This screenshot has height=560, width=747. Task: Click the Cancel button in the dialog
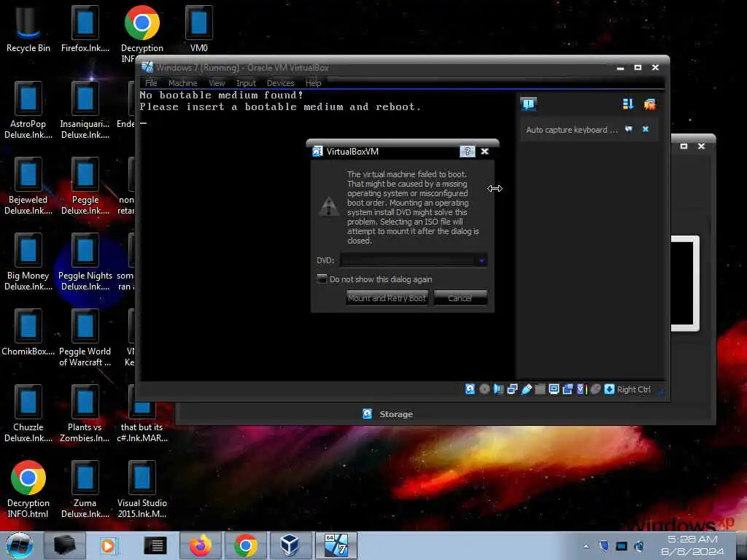click(460, 298)
